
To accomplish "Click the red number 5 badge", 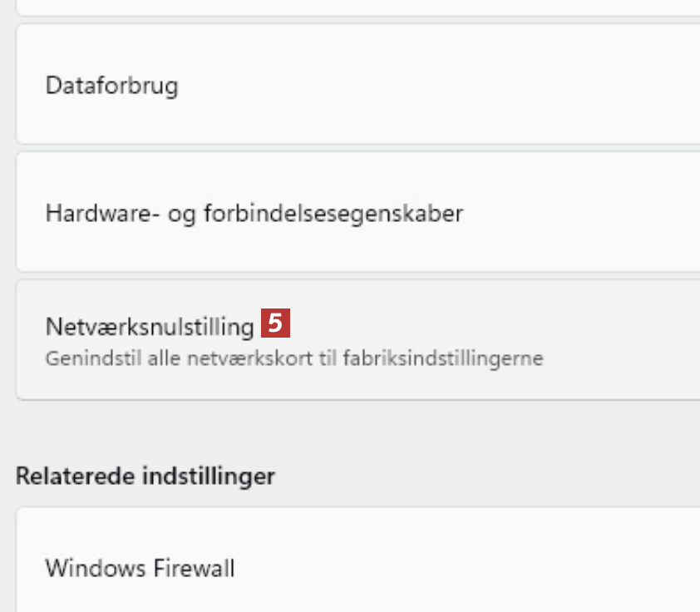I will click(x=275, y=323).
